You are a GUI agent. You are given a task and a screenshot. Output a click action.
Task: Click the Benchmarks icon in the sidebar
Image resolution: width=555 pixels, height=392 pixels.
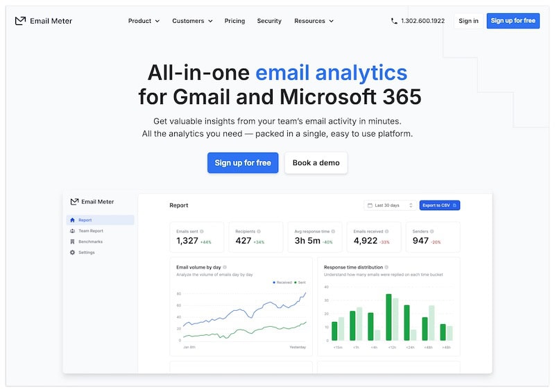tap(73, 241)
